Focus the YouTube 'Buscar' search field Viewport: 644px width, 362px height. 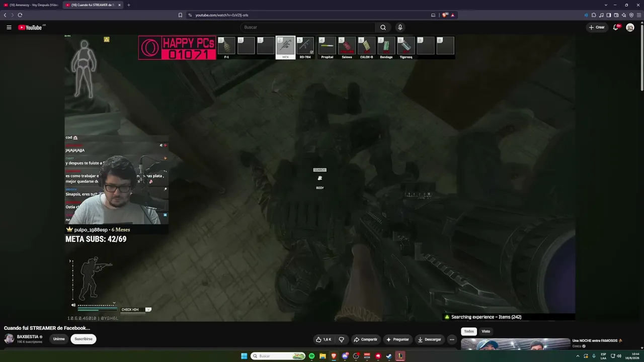[x=308, y=27]
